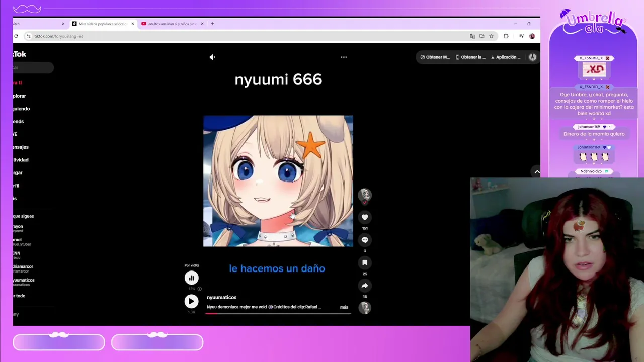This screenshot has height=362, width=644.
Task: Click the 'Aplicación...' download button
Action: click(506, 57)
